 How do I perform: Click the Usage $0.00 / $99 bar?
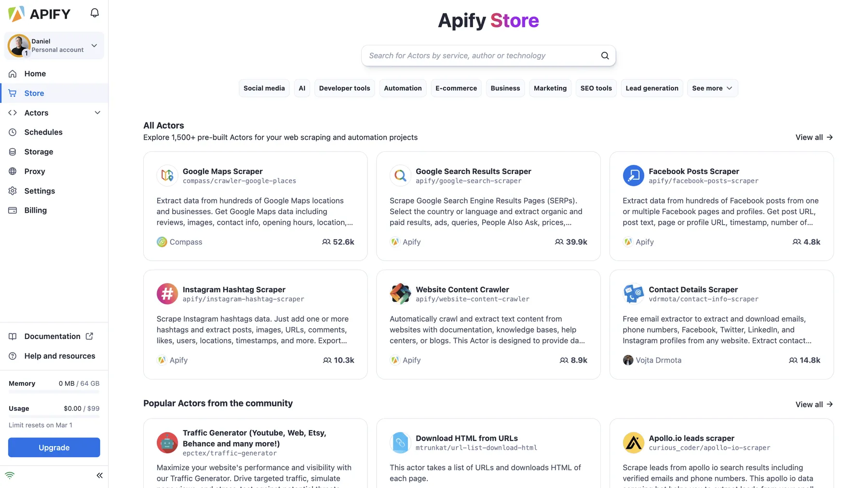pos(54,417)
